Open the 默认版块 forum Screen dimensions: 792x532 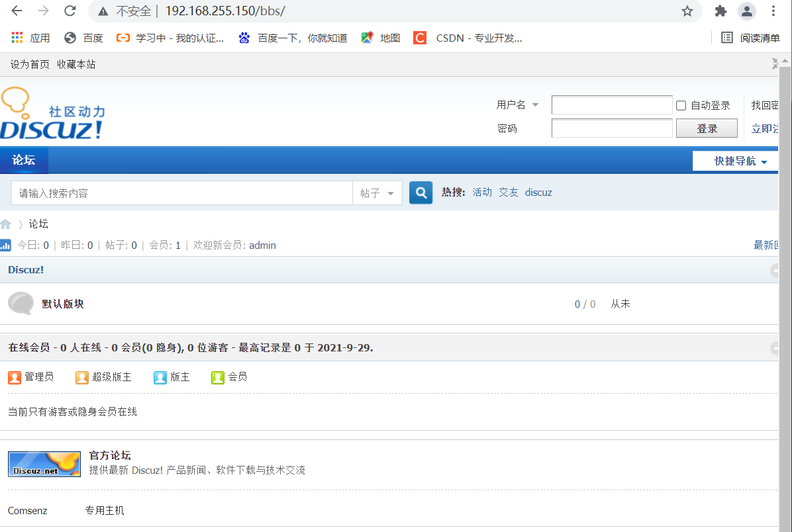click(63, 304)
